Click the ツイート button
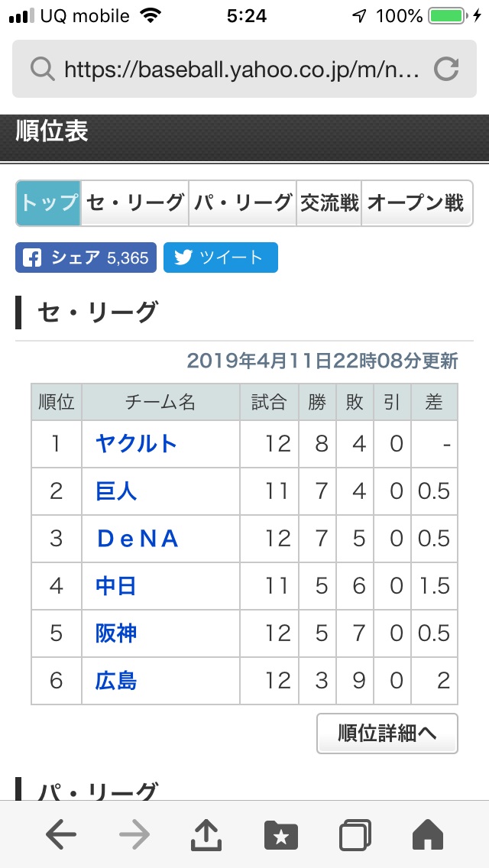 (x=220, y=257)
